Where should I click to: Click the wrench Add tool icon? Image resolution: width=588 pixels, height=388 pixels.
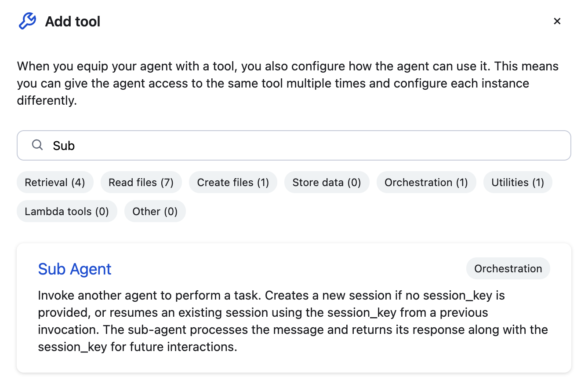coord(27,21)
